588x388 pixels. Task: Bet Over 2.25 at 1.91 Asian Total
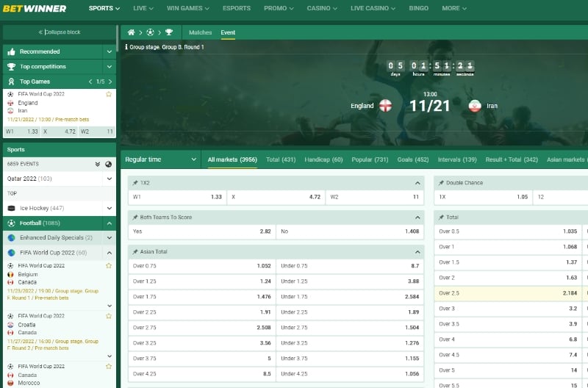click(x=201, y=312)
